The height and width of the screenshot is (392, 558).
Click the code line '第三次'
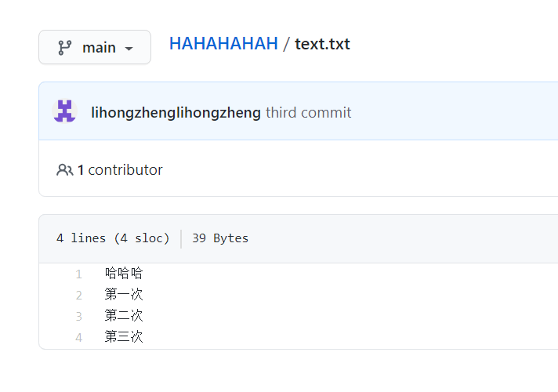(x=124, y=336)
